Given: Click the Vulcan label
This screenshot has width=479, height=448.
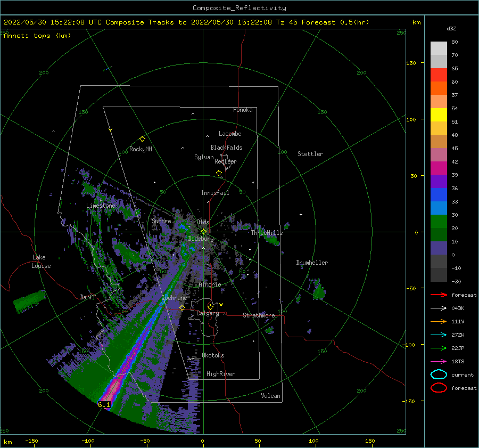Looking at the screenshot, I should click(270, 396).
